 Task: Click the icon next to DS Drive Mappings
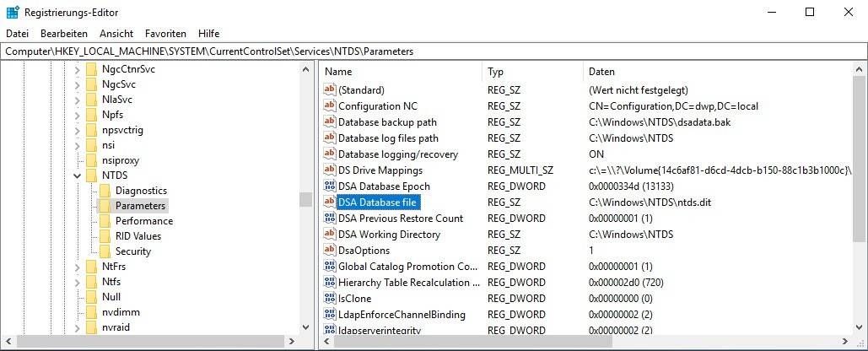coord(330,170)
